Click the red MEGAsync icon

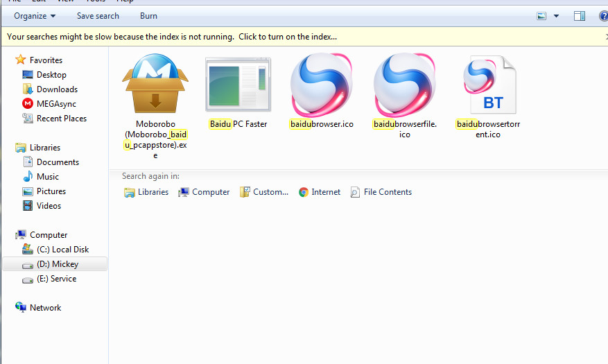[28, 103]
